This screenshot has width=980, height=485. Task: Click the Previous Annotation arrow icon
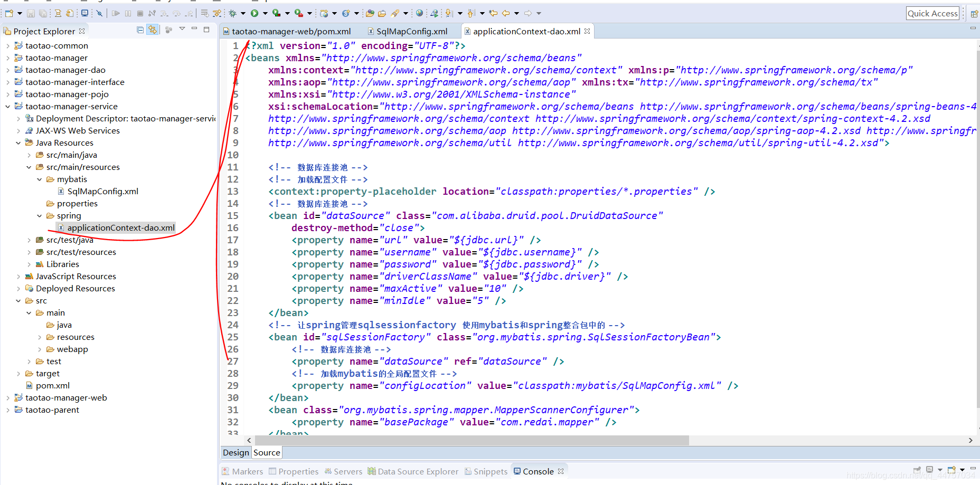coord(470,13)
